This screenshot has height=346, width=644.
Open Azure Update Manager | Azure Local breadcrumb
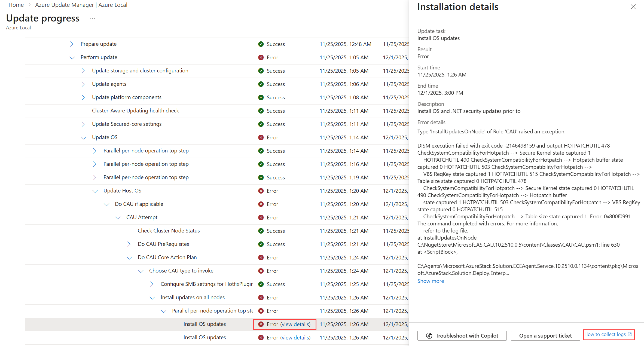[x=81, y=5]
